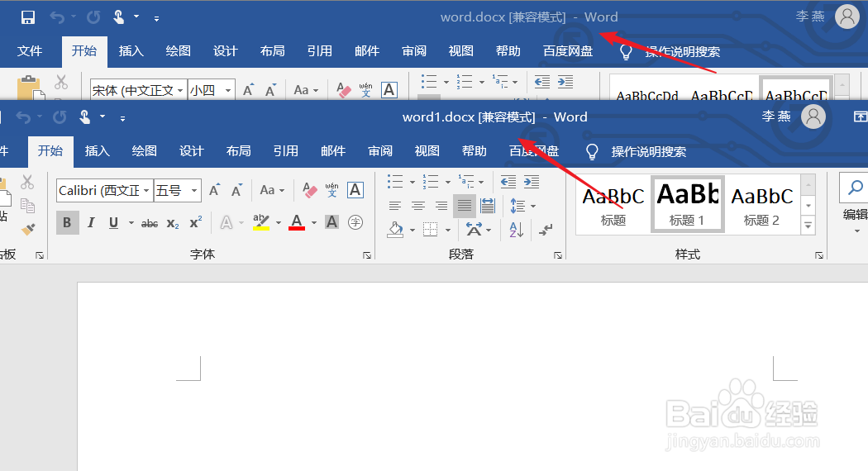
Task: Apply yellow text highlight color in word1.docx
Action: tap(260, 222)
